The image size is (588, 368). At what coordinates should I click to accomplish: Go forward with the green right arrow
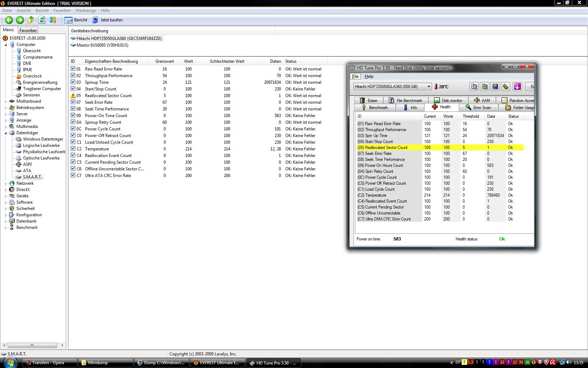click(20, 20)
